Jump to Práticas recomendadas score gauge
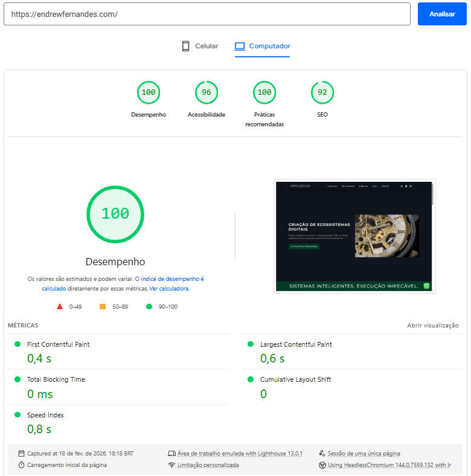The height and width of the screenshot is (476, 471). click(264, 92)
